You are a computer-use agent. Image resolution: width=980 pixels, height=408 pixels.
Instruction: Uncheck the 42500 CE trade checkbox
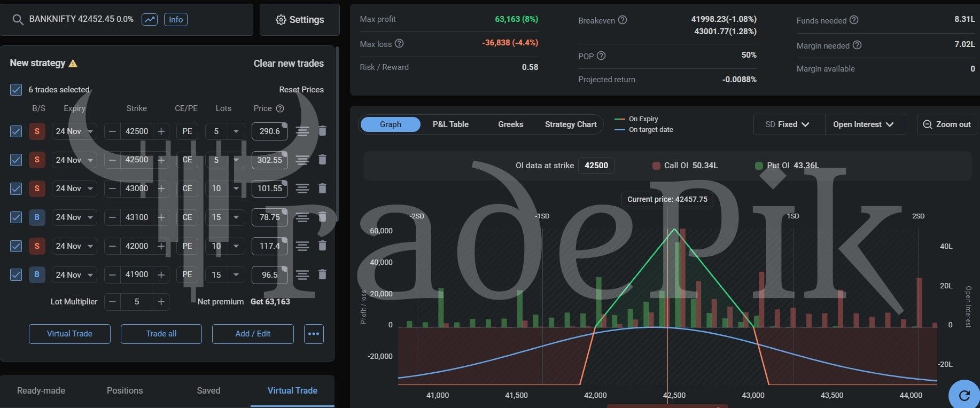pyautogui.click(x=16, y=160)
